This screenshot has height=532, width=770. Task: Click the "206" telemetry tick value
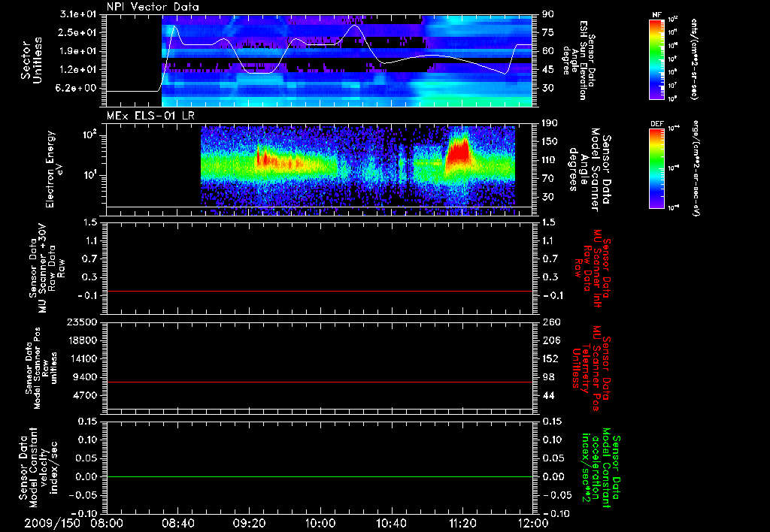(551, 340)
